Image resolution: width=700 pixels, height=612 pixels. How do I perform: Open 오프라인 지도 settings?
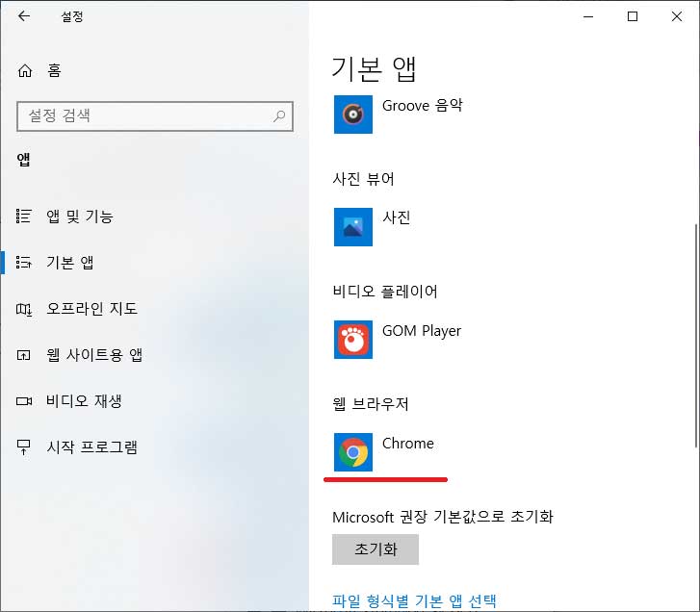coord(92,309)
